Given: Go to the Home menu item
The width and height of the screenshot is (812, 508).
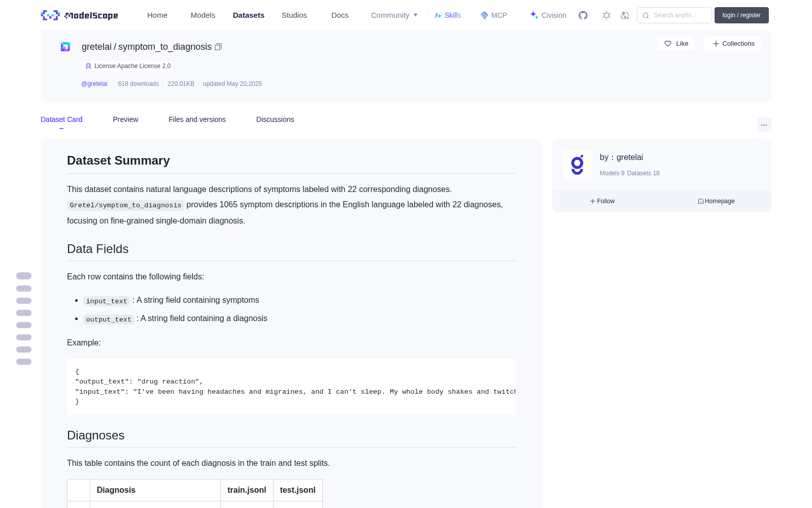Looking at the screenshot, I should (157, 15).
